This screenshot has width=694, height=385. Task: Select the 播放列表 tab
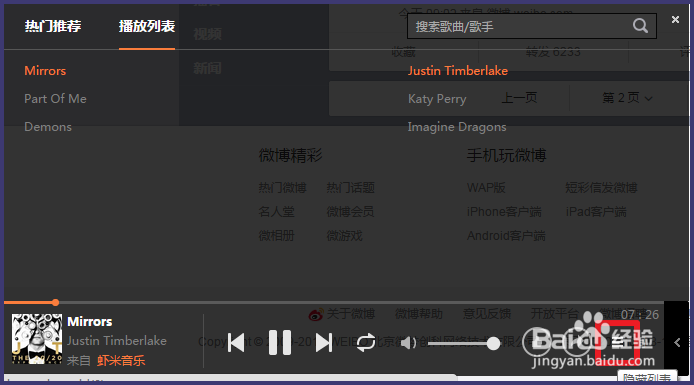[147, 27]
